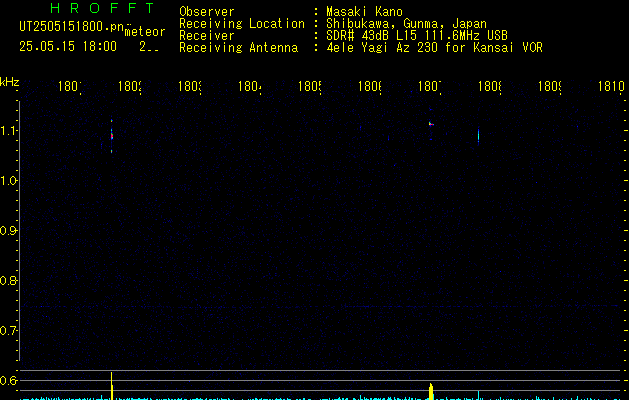Click the 1807 time axis label

[430, 86]
